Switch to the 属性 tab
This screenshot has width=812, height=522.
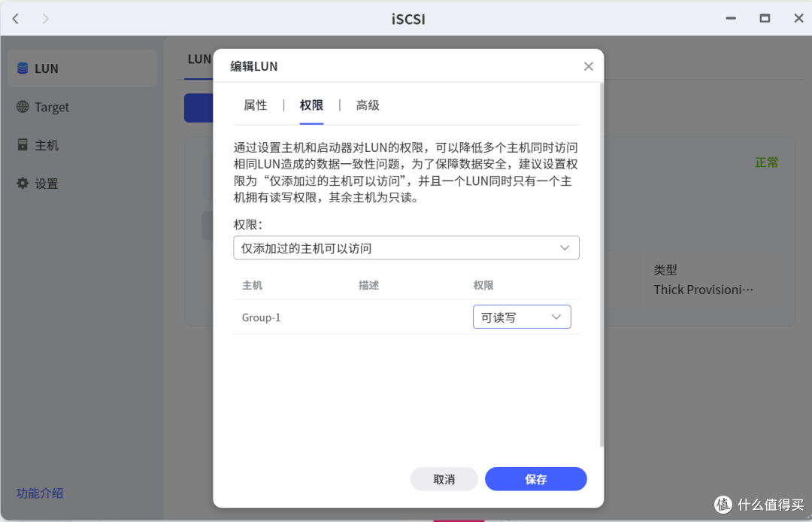point(256,105)
